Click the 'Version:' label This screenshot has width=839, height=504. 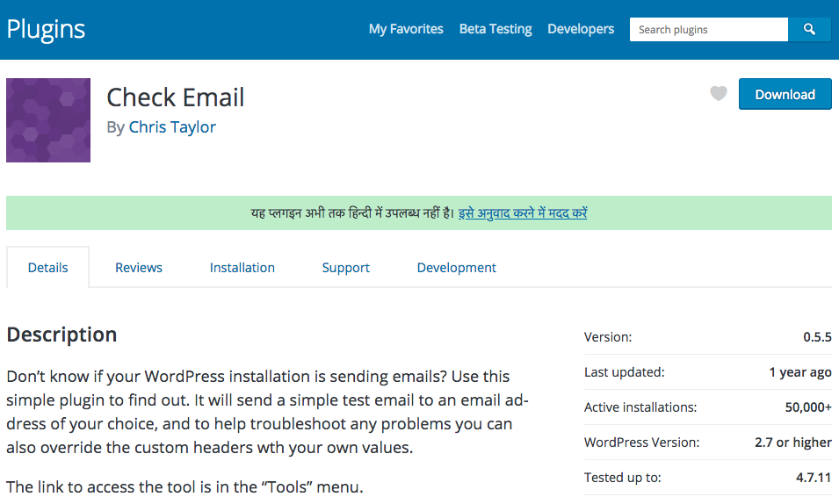(x=608, y=337)
